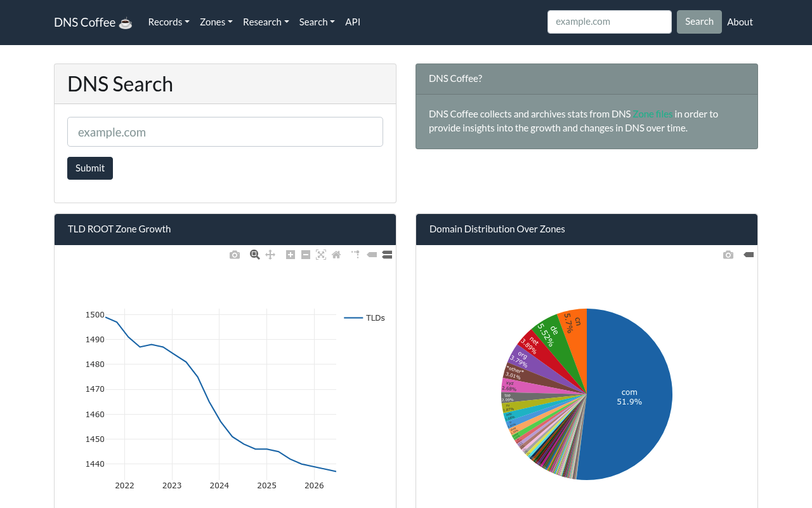Toggle the TLDs legend entry

[x=365, y=317]
